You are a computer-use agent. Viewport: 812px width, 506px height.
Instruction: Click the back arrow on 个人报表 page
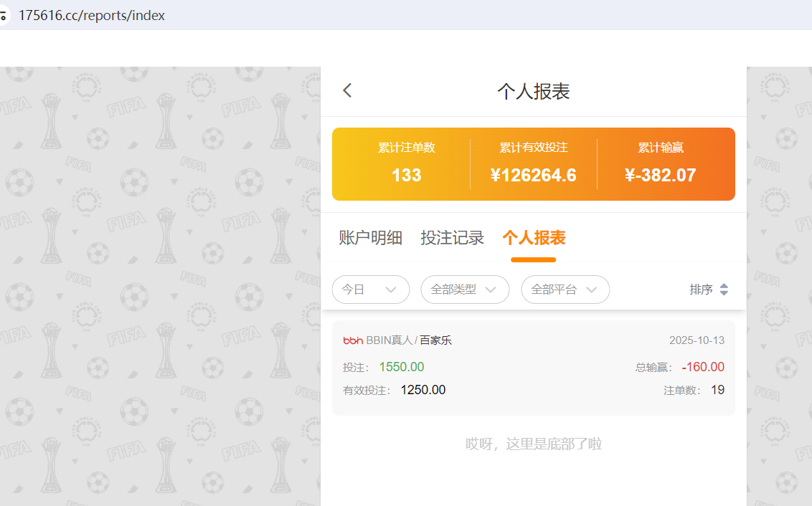coord(347,90)
